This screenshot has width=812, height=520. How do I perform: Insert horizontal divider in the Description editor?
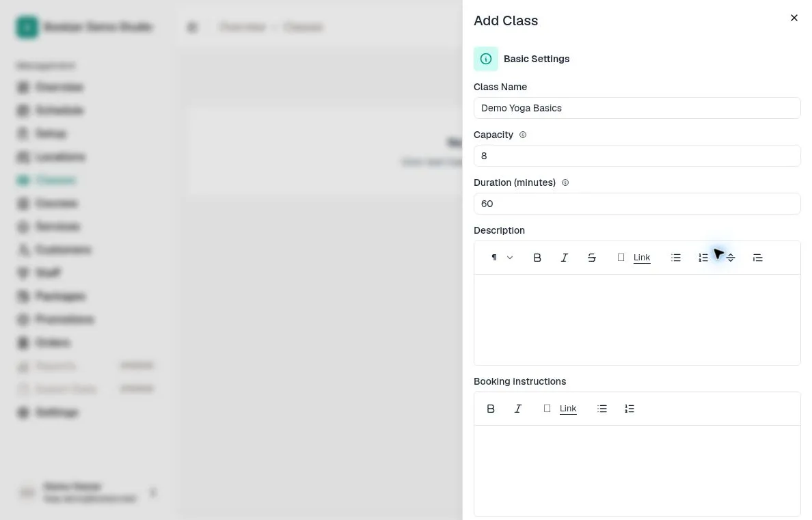point(731,258)
